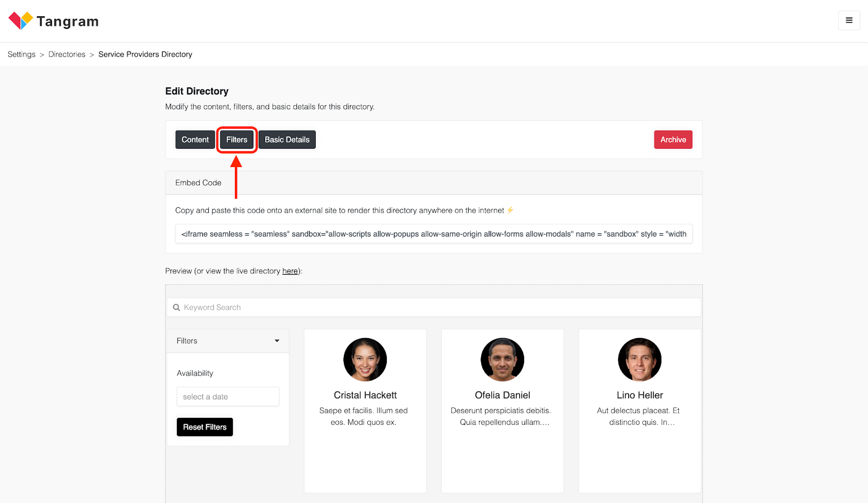
Task: Click the select a date field
Action: coord(228,397)
